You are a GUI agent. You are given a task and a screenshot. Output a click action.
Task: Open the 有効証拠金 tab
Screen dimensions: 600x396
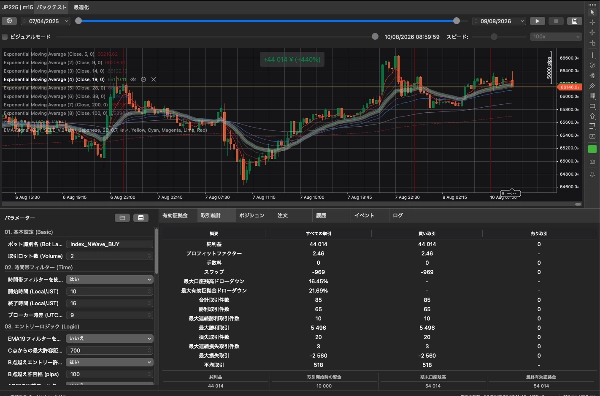[175, 215]
